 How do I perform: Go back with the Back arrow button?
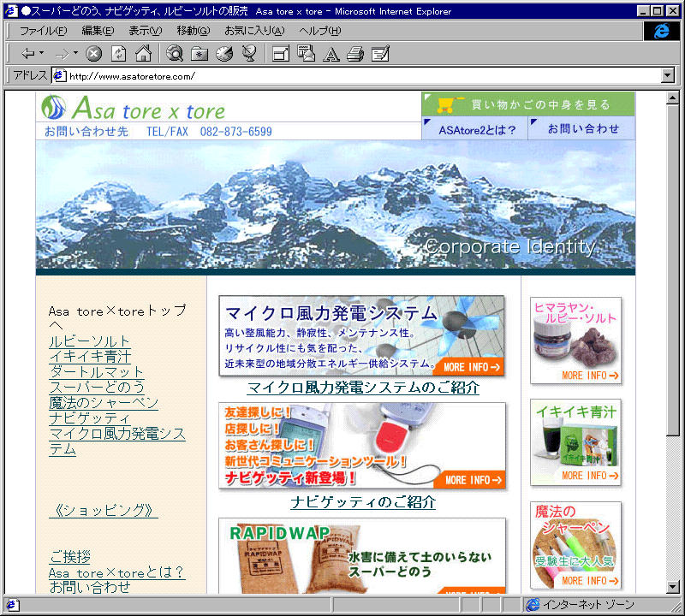(28, 54)
